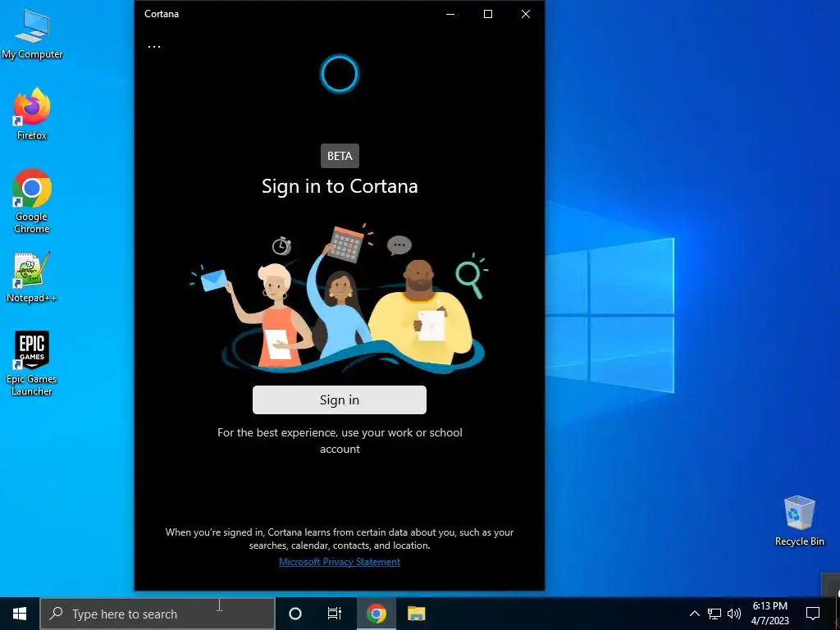Click the BETA badge
This screenshot has width=840, height=630.
(340, 156)
